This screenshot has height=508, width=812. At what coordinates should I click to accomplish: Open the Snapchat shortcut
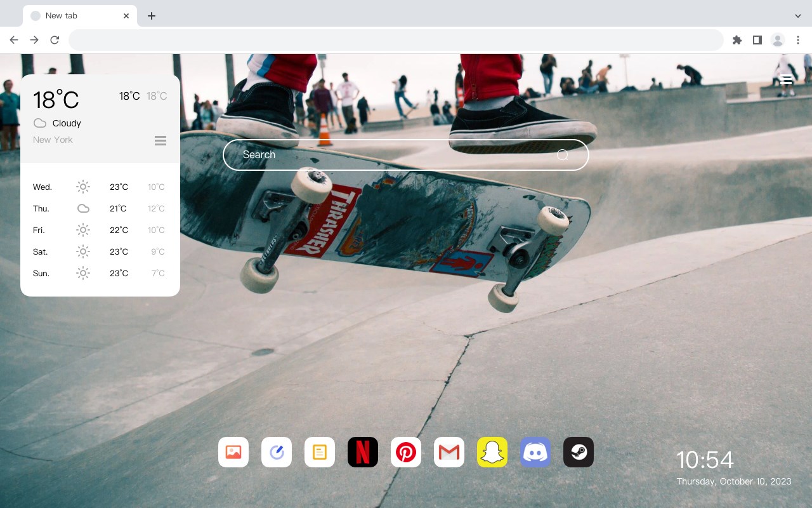[492, 452]
